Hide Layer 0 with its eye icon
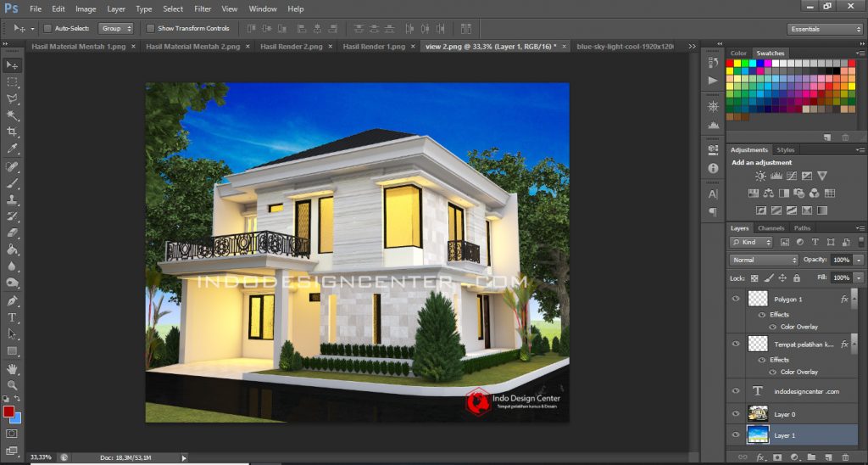 coord(736,414)
